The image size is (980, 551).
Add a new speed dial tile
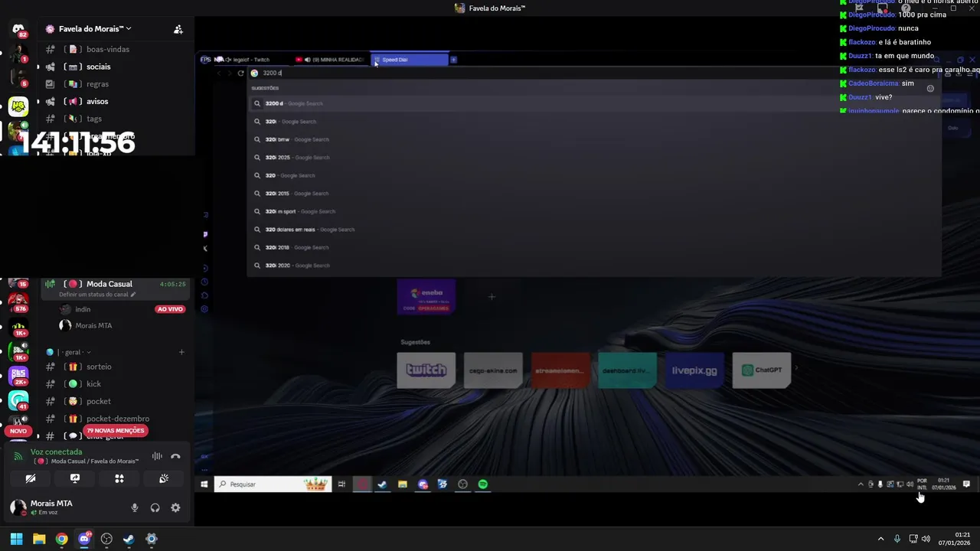click(492, 296)
